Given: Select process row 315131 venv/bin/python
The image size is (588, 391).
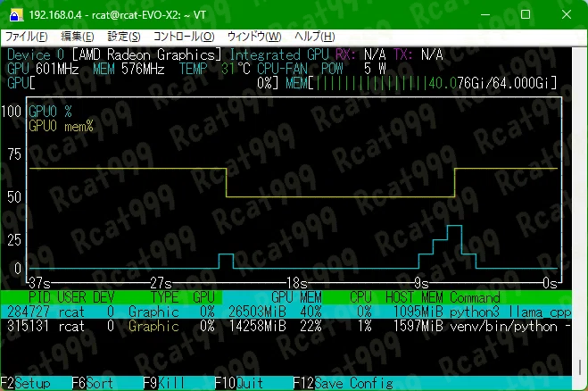Looking at the screenshot, I should [286, 326].
